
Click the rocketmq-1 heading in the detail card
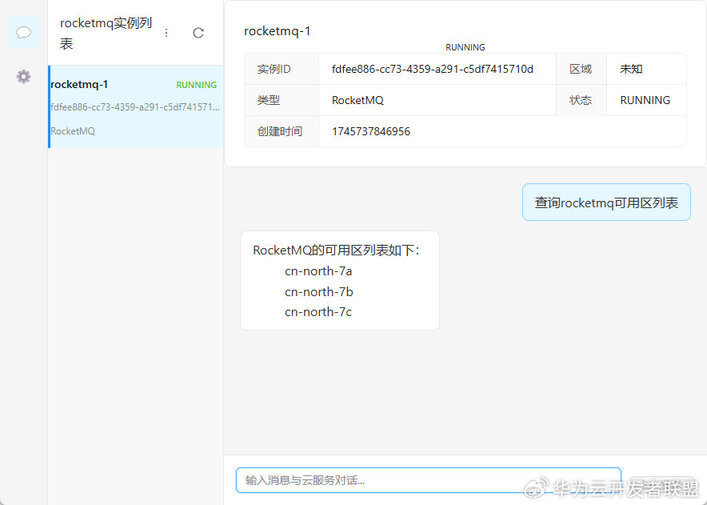[x=277, y=31]
